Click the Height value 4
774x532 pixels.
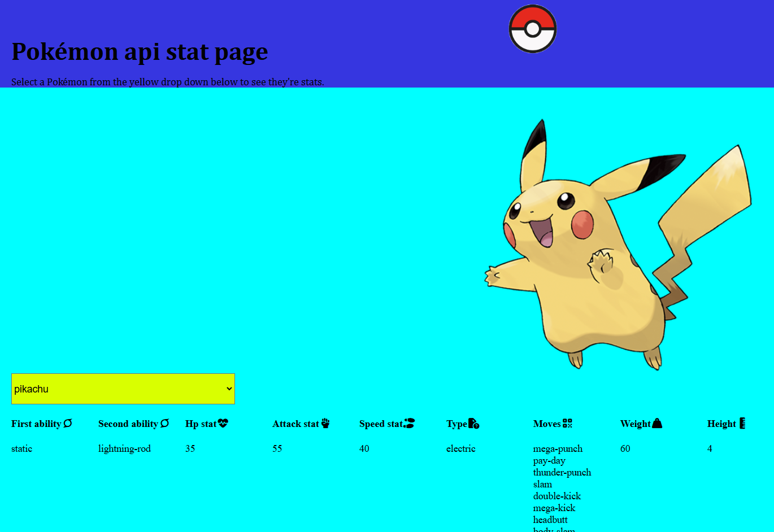(x=710, y=448)
